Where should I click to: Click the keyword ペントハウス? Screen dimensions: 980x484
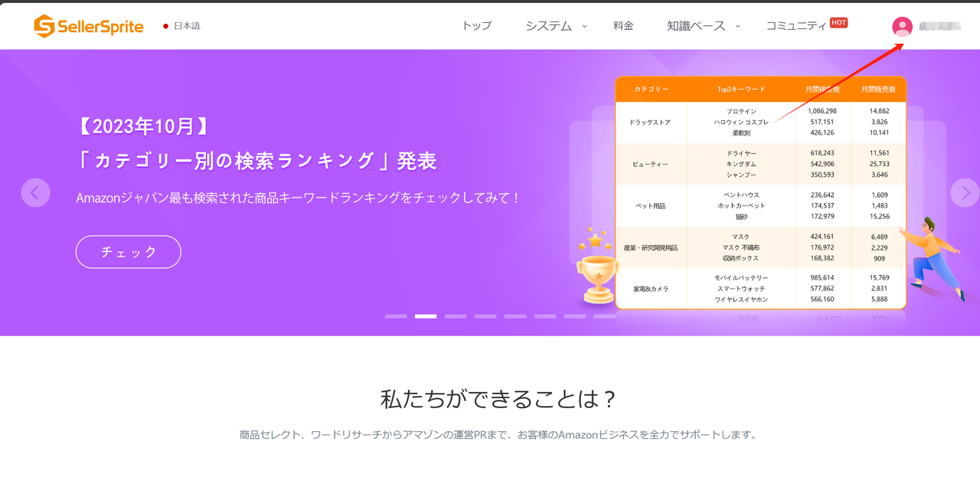[741, 195]
